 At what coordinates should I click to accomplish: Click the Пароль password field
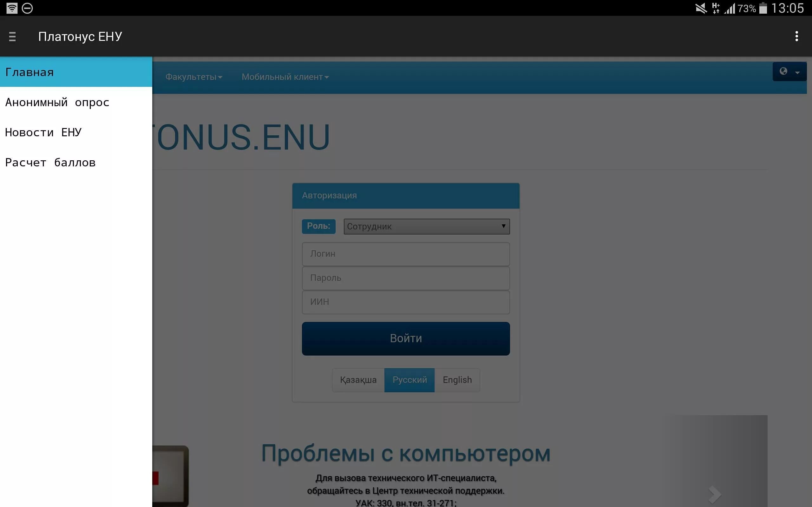coord(406,278)
